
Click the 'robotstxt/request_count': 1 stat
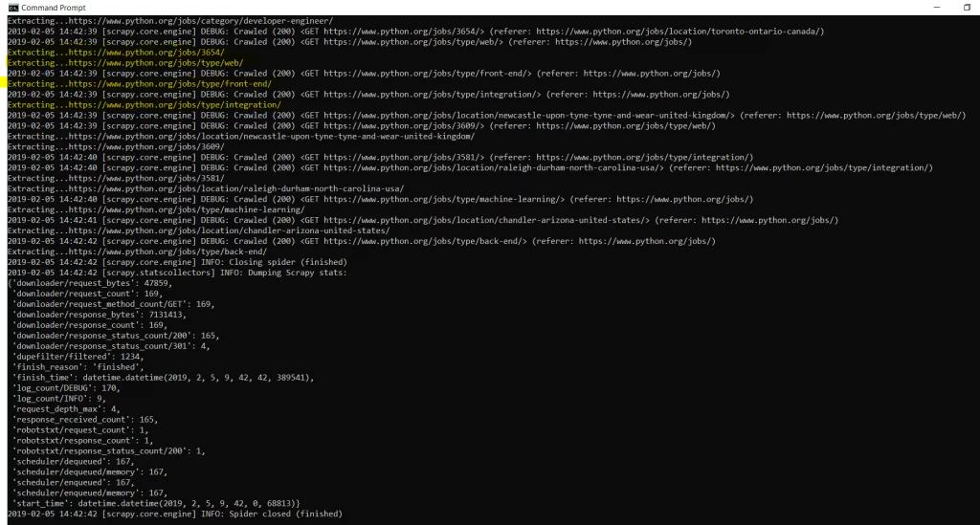[x=80, y=430]
